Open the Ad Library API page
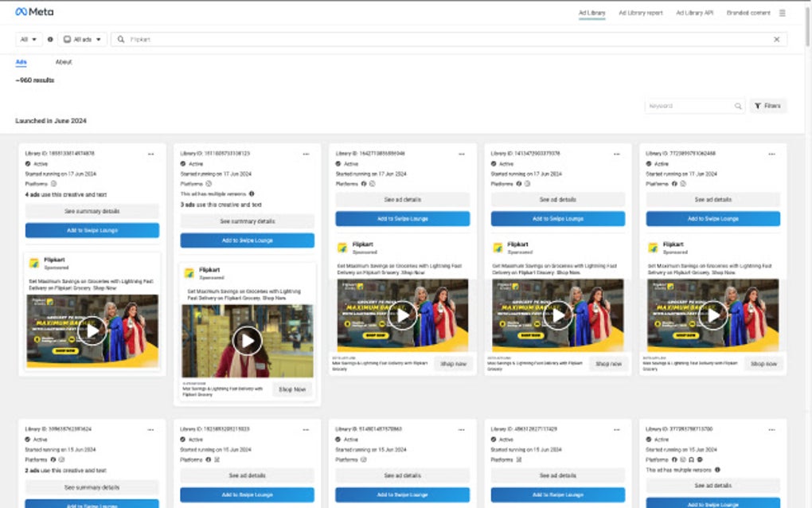This screenshot has width=812, height=508. (695, 13)
